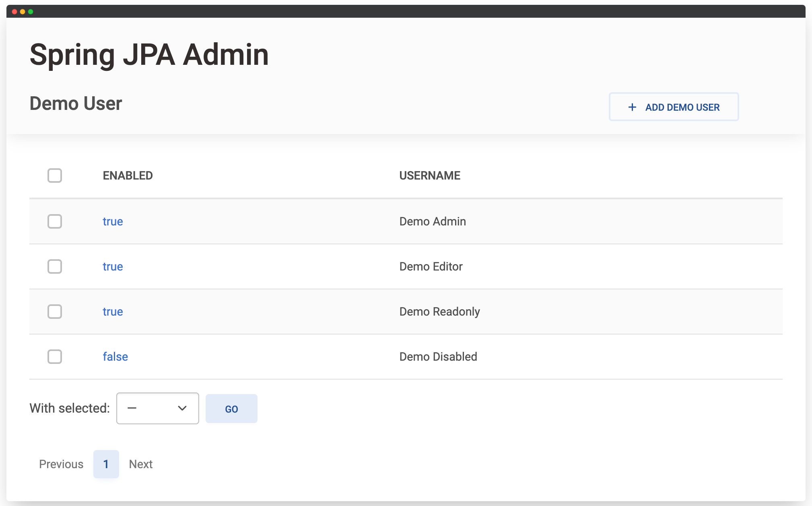Tick the Demo Readonly row checkbox

[55, 312]
